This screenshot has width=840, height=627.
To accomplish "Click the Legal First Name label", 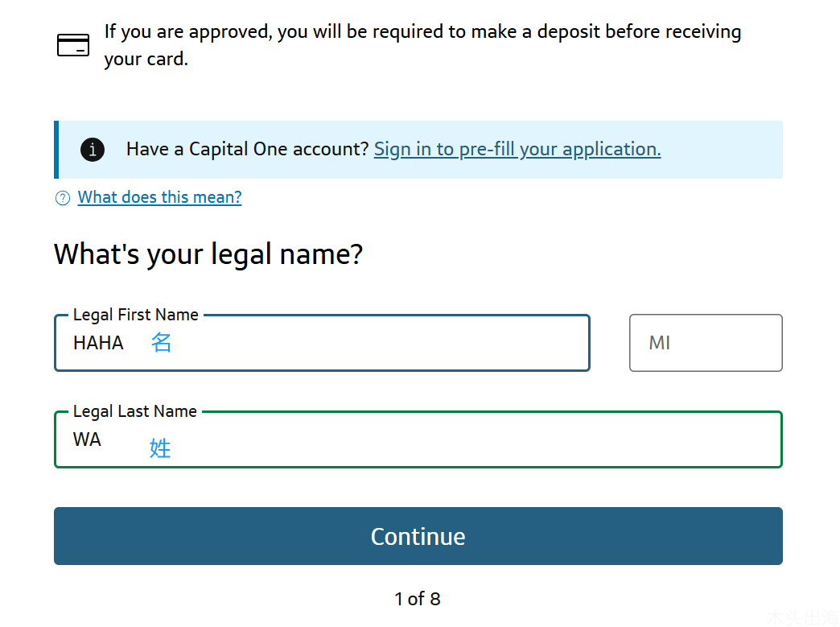I will [x=135, y=315].
